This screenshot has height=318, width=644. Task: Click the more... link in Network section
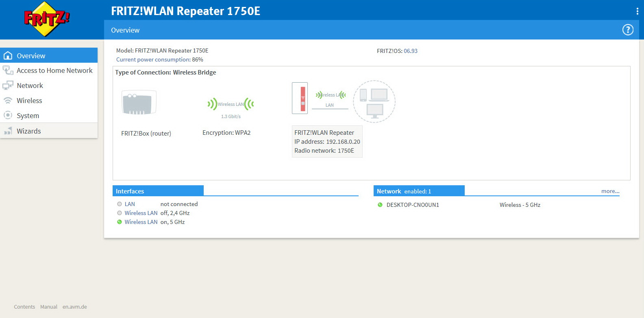[610, 191]
